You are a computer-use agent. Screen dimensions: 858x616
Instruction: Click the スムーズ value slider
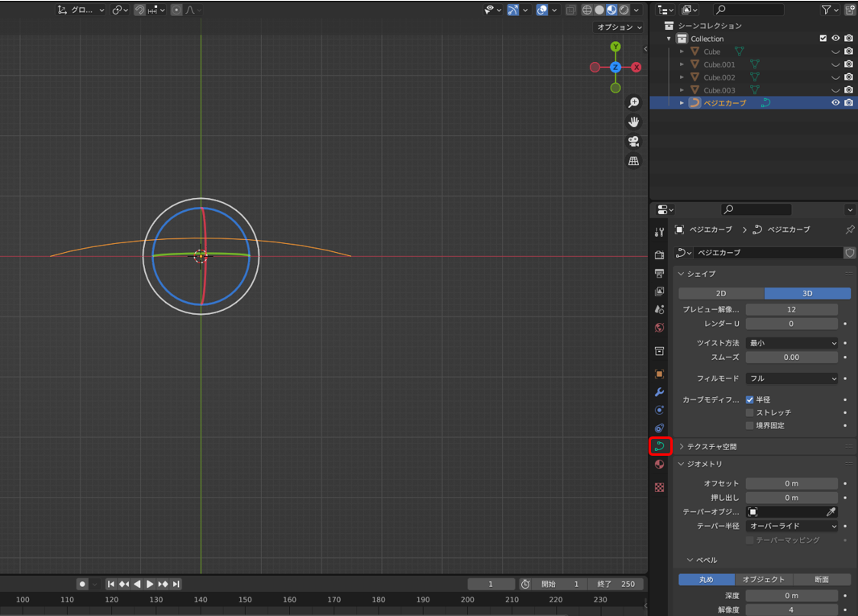point(792,358)
